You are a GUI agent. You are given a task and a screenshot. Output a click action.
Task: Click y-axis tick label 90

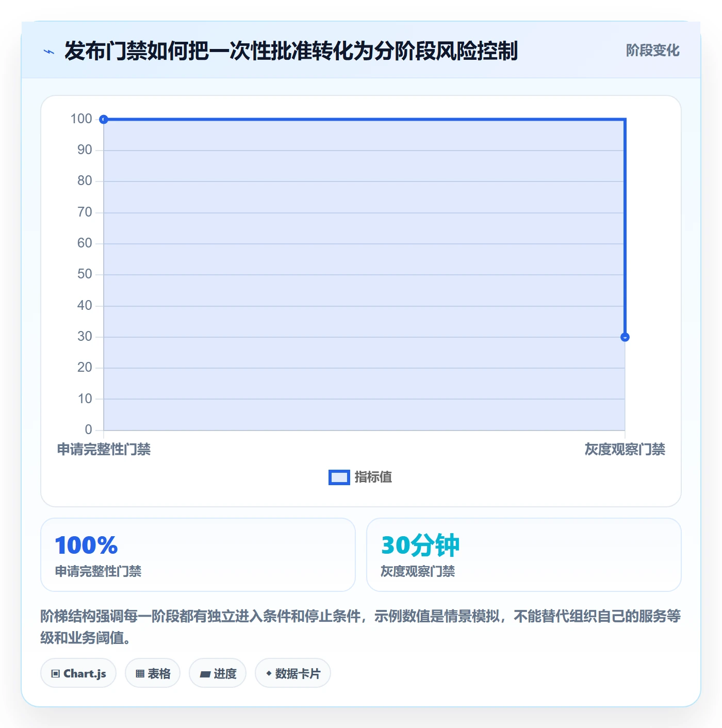(85, 150)
